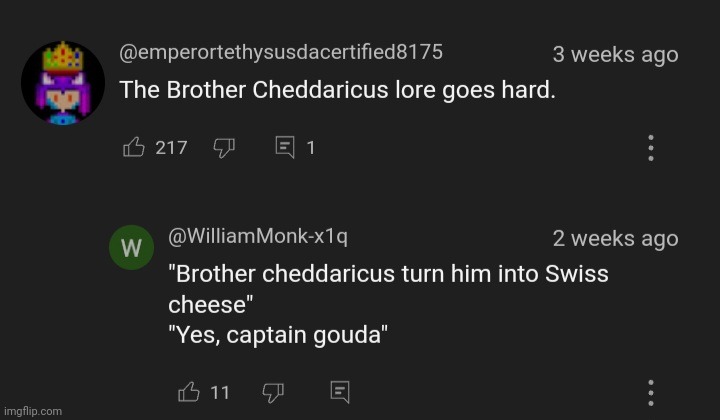The image size is (720, 420).
Task: Click the imgflip.com watermark
Action: pyautogui.click(x=32, y=411)
